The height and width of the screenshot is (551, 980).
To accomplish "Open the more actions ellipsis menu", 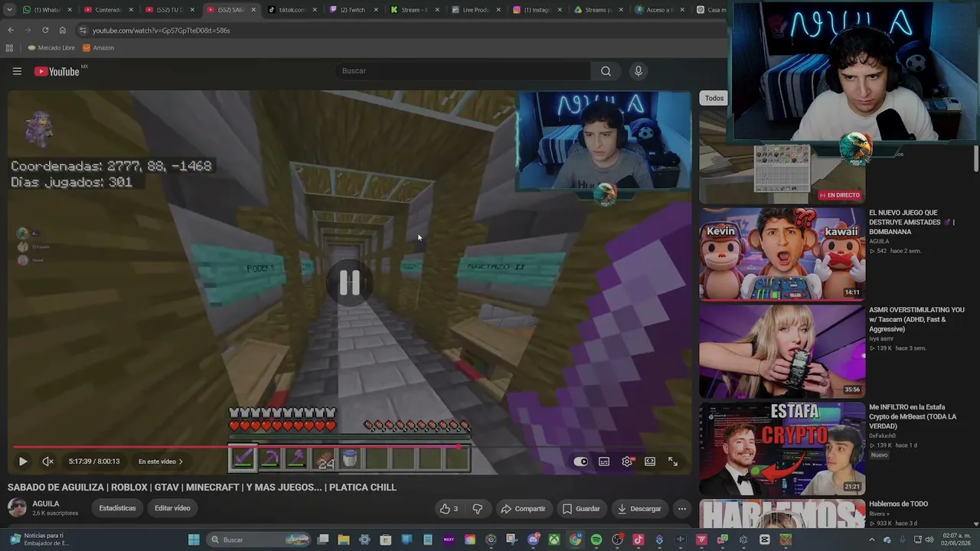I will 682,509.
